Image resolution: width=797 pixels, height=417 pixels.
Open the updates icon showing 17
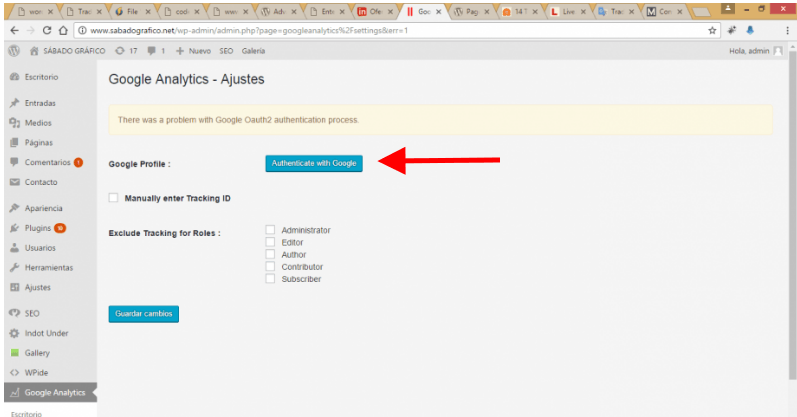119,51
